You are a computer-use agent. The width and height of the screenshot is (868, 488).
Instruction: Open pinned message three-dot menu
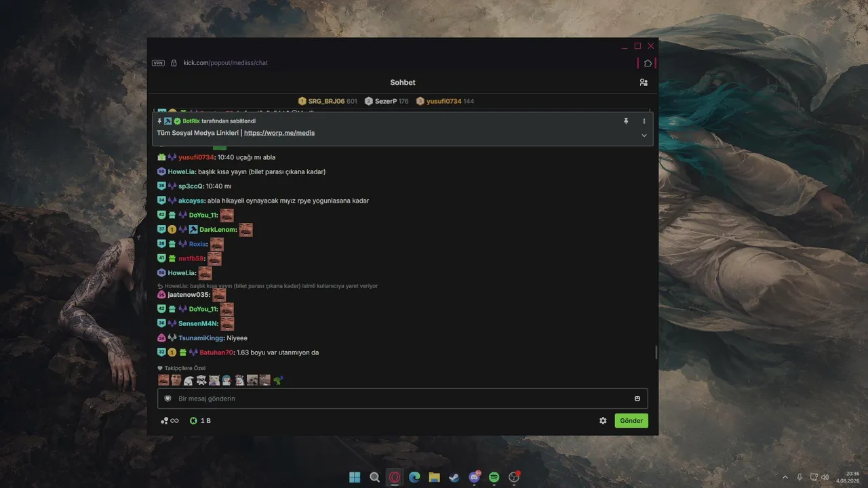point(644,121)
